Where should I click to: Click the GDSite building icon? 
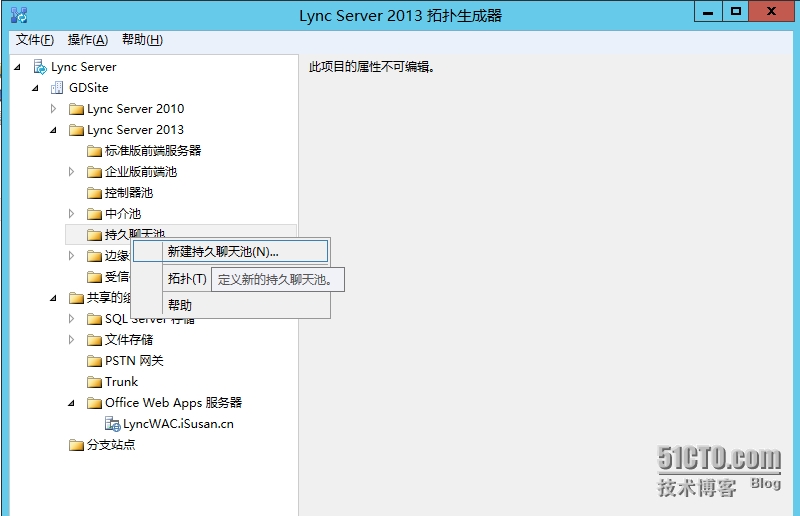(x=57, y=88)
